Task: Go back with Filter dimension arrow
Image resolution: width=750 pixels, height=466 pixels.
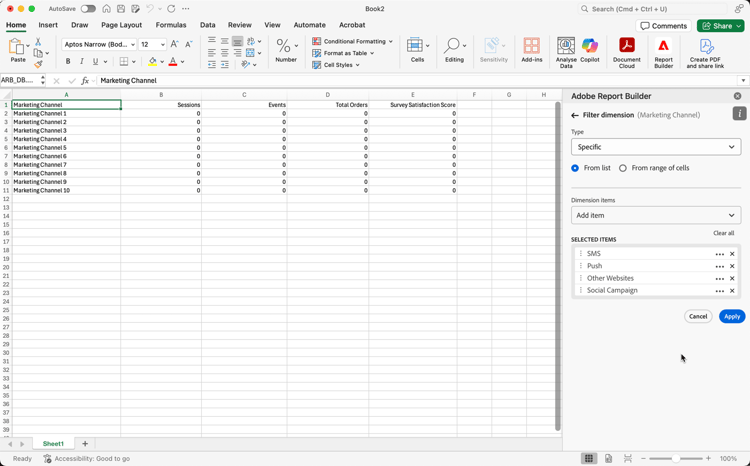Action: (x=575, y=115)
